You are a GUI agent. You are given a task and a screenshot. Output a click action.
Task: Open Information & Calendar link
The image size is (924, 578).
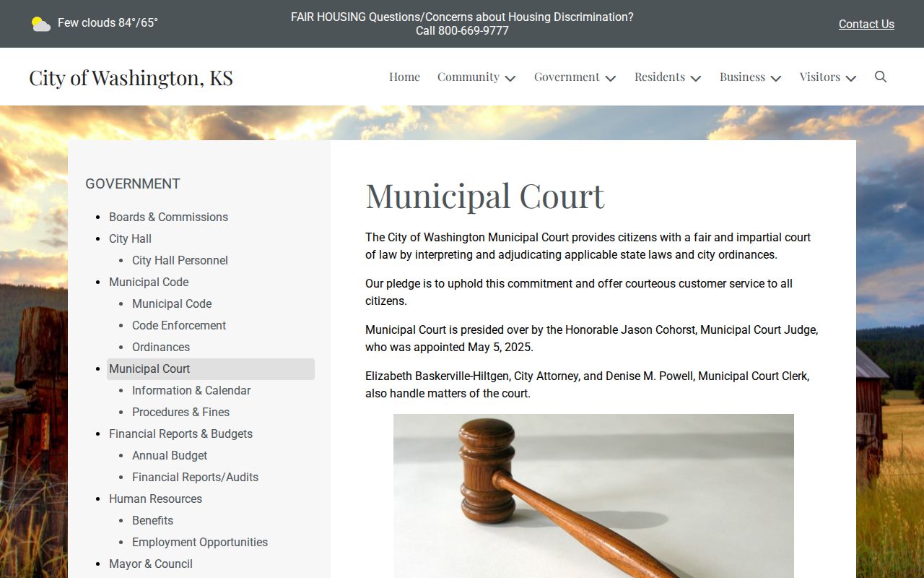pos(191,390)
